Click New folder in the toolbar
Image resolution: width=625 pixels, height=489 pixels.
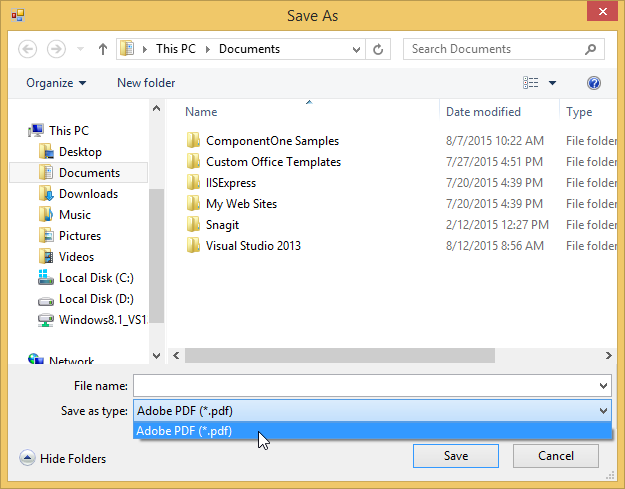(146, 83)
